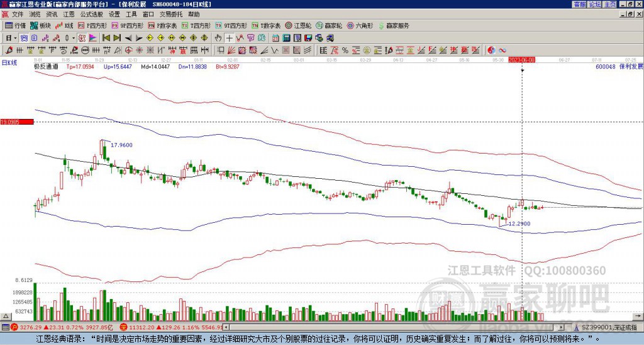The width and height of the screenshot is (644, 345).
Task: Open the 9T四方形 tool
Action: pos(231,25)
